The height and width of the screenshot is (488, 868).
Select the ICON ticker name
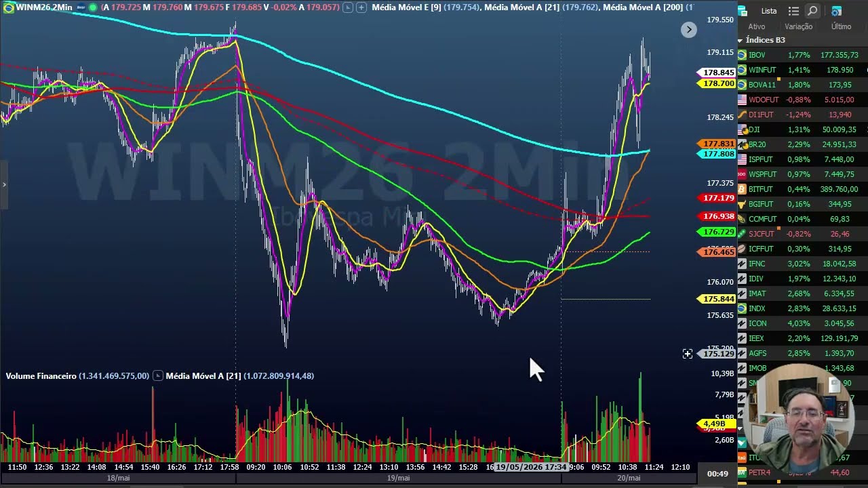point(757,323)
